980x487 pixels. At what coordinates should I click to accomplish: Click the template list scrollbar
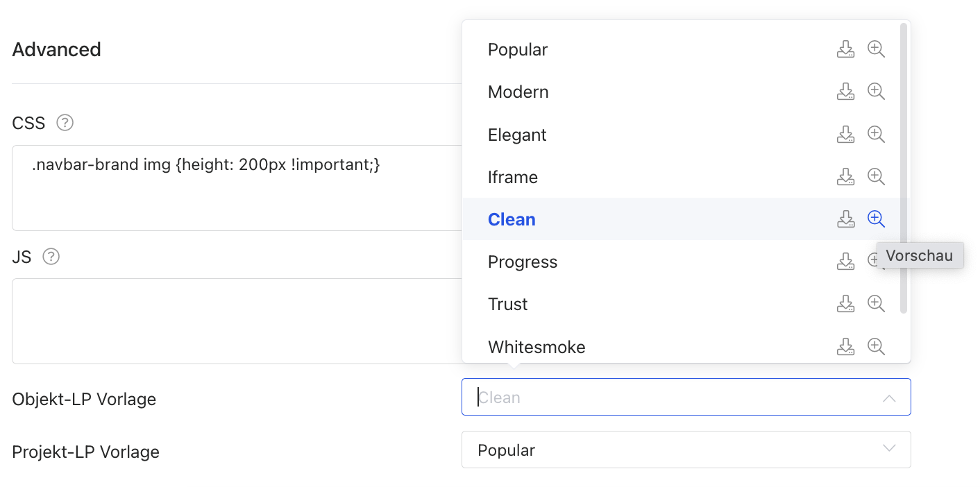point(904,166)
